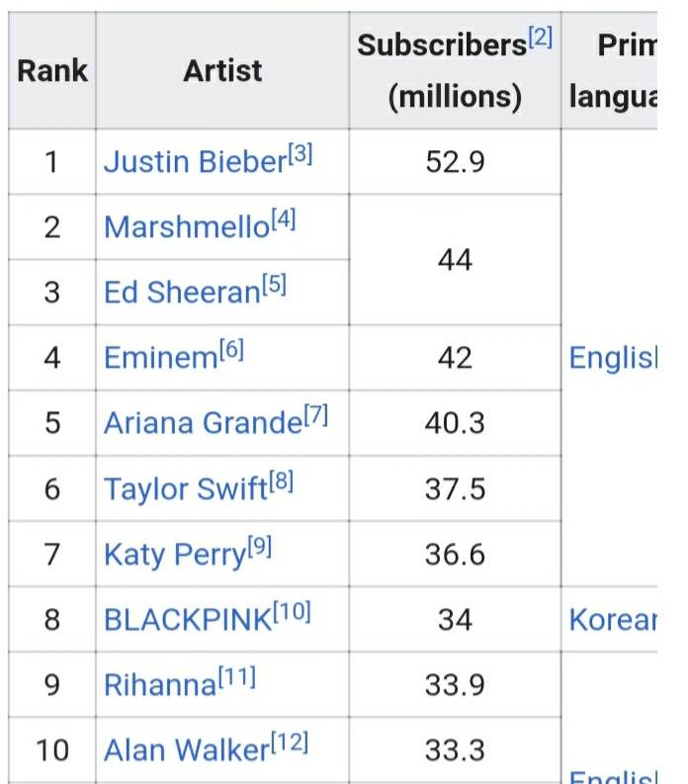
Task: Click citation [10] after BLACKPINK
Action: [x=292, y=612]
